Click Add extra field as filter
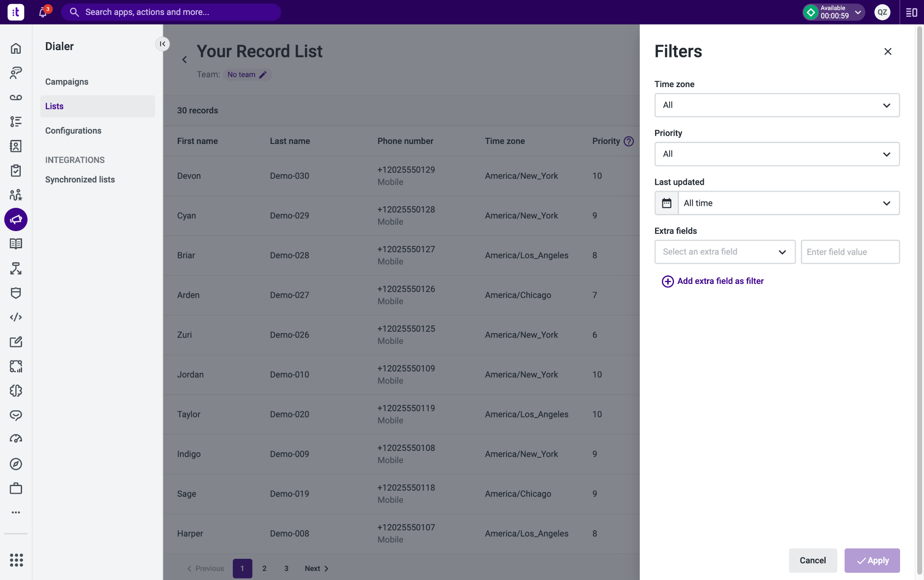Image resolution: width=924 pixels, height=580 pixels. click(x=712, y=281)
